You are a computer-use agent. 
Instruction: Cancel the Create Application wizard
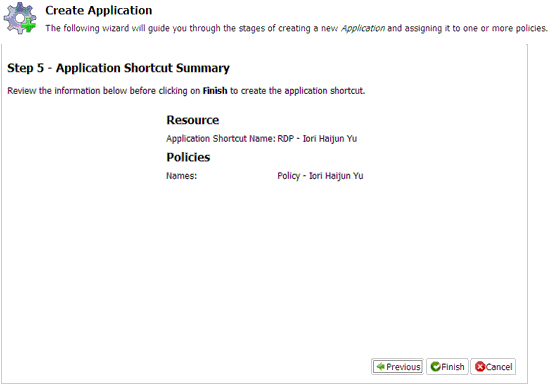tap(493, 367)
